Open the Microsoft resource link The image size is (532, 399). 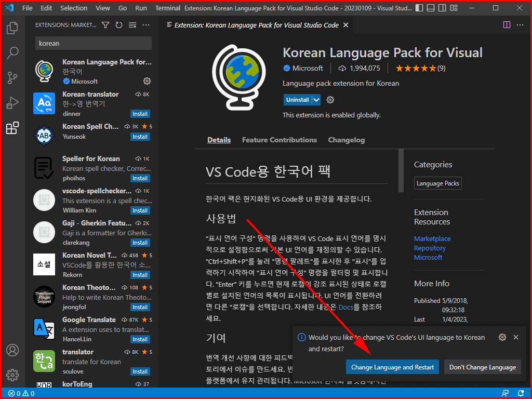pyautogui.click(x=428, y=257)
